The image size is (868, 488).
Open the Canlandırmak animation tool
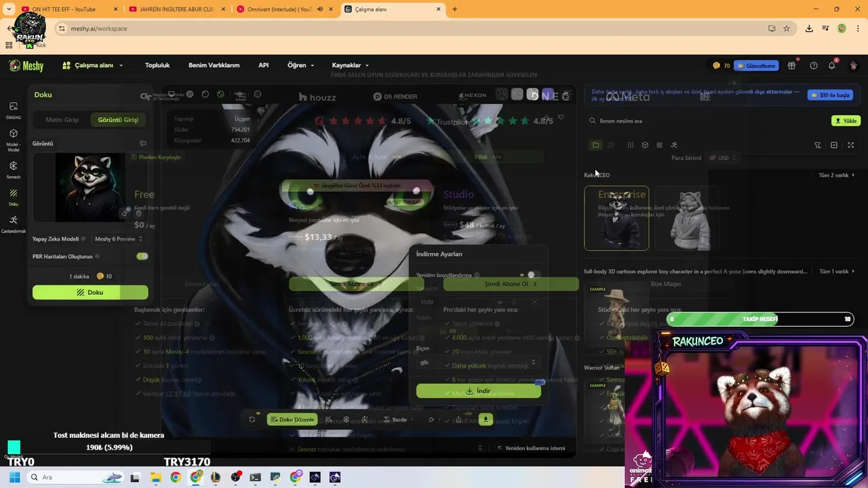point(14,224)
